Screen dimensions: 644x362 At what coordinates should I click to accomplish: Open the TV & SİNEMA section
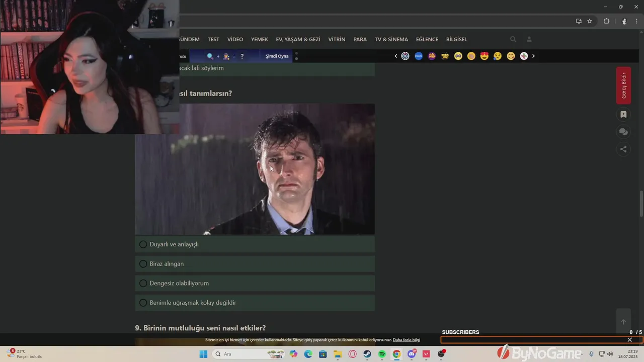coord(391,39)
